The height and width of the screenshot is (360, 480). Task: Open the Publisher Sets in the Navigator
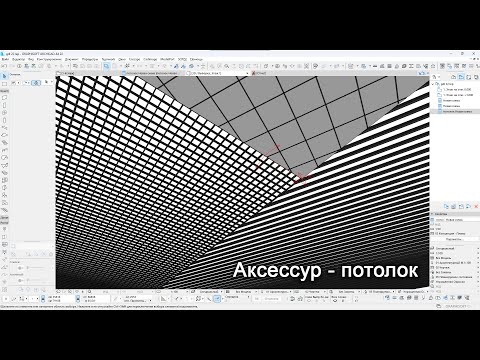pos(475,77)
